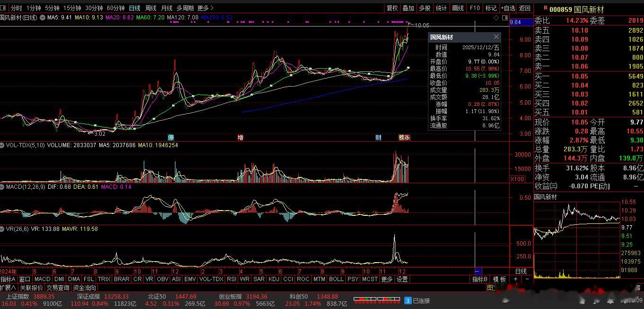644x309 pixels.
Task: Click the red R marker beside 000859
Action: pos(546,8)
